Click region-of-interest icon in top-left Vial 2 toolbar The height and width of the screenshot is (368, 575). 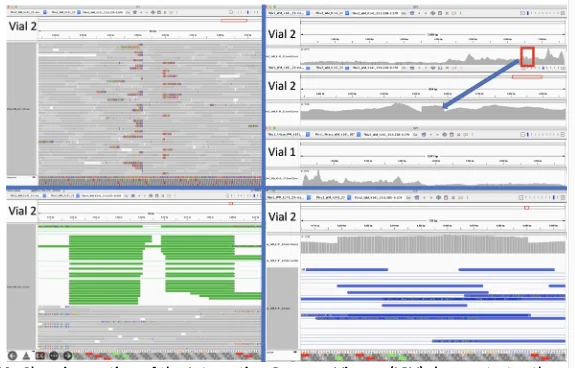pyautogui.click(x=159, y=12)
